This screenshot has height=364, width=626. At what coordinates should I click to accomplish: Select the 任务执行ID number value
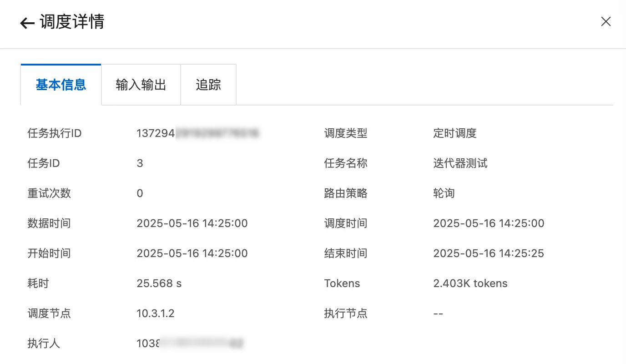coord(198,133)
